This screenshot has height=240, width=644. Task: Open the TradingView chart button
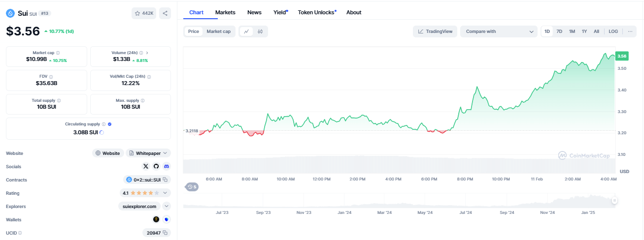tap(435, 31)
